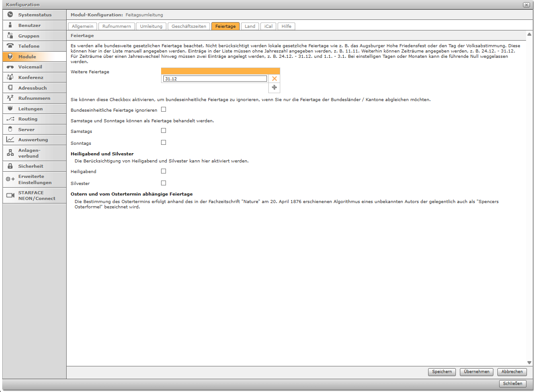Check the Heiligabend option
This screenshot has height=392, width=534.
click(x=163, y=171)
